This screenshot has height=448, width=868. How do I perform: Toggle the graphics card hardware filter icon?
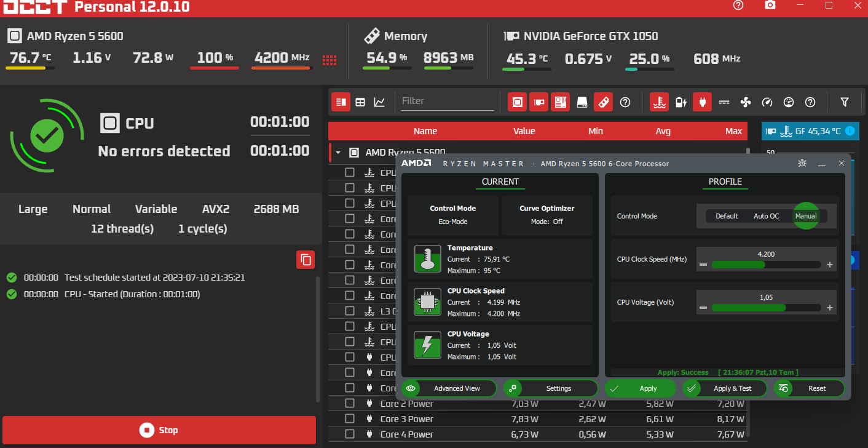(x=539, y=102)
